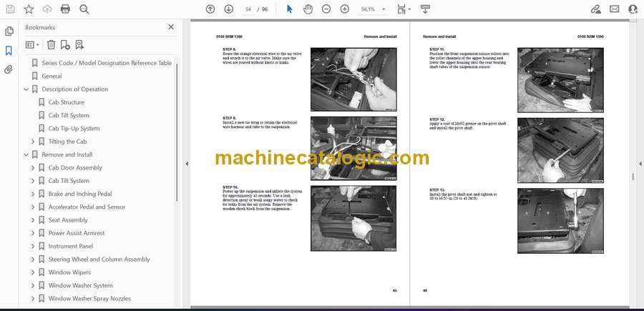
Task: Select the Window Wipers bookmark text
Action: pyautogui.click(x=70, y=272)
